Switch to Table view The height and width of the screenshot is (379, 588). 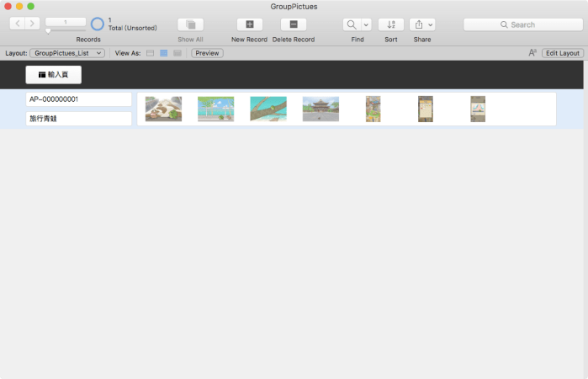click(177, 53)
